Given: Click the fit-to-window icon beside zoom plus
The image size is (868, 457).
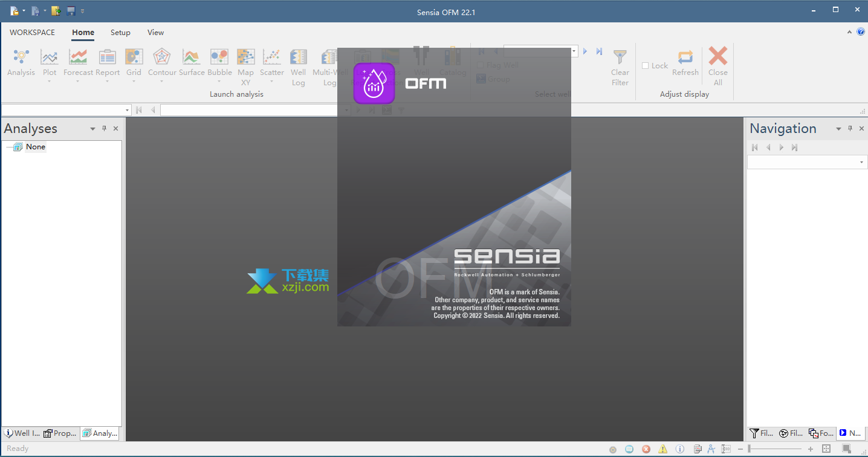Looking at the screenshot, I should [x=826, y=449].
